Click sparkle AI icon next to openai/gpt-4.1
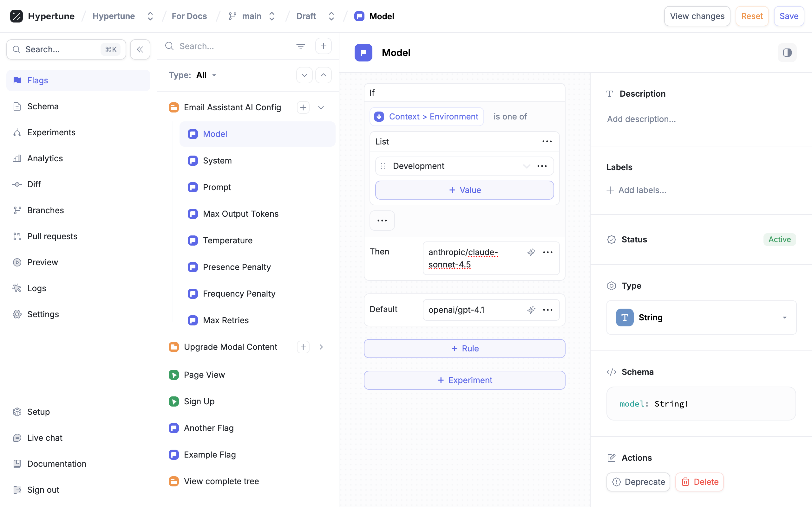 click(531, 310)
